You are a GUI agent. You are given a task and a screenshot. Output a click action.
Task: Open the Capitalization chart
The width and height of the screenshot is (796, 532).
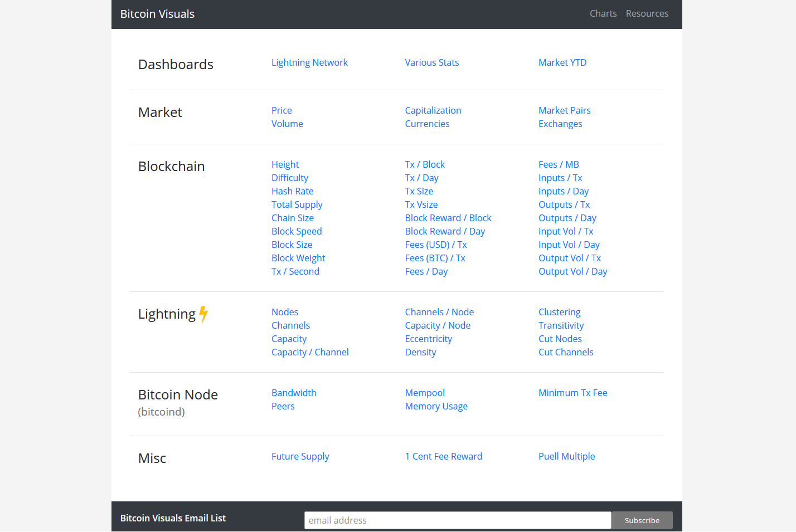pos(433,110)
